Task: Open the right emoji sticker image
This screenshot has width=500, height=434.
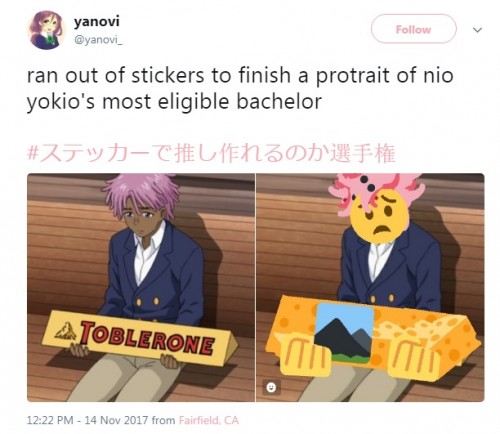Action: click(370, 287)
